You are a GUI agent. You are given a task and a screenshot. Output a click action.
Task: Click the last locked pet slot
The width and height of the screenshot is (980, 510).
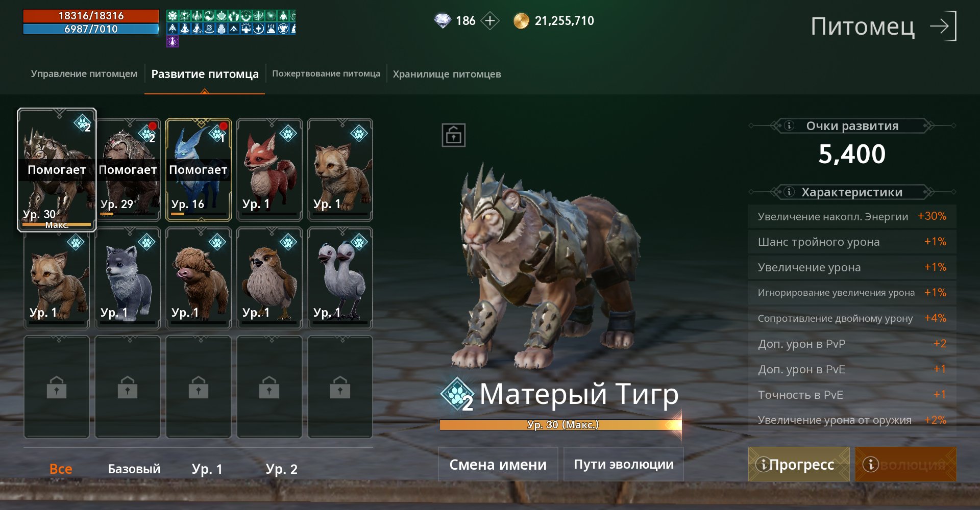tap(340, 387)
